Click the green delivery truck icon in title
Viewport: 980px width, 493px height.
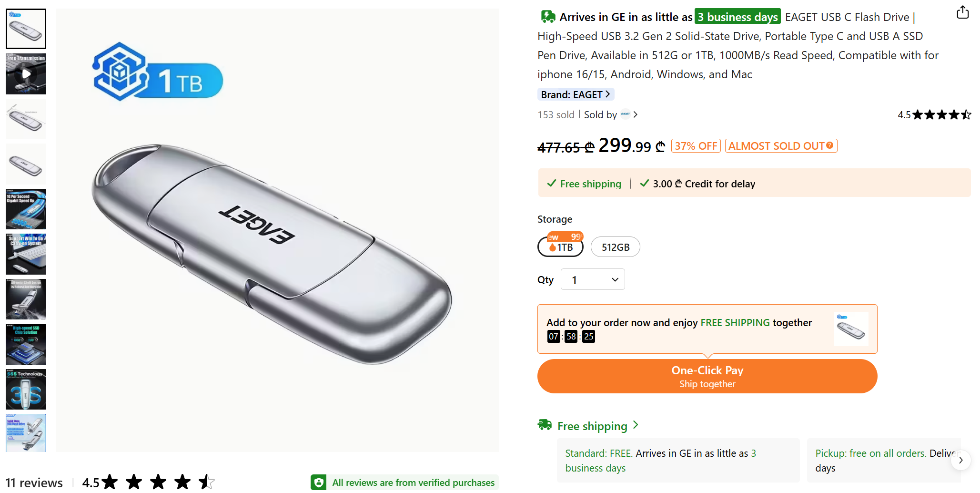[x=548, y=17]
